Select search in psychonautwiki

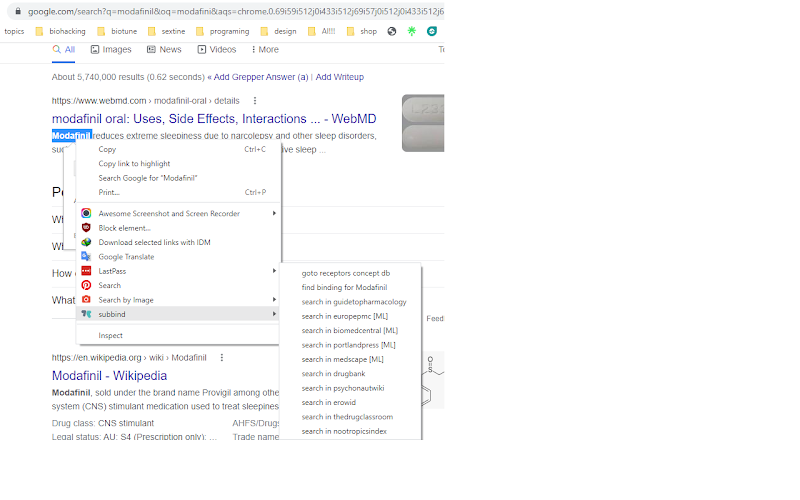coord(351,388)
